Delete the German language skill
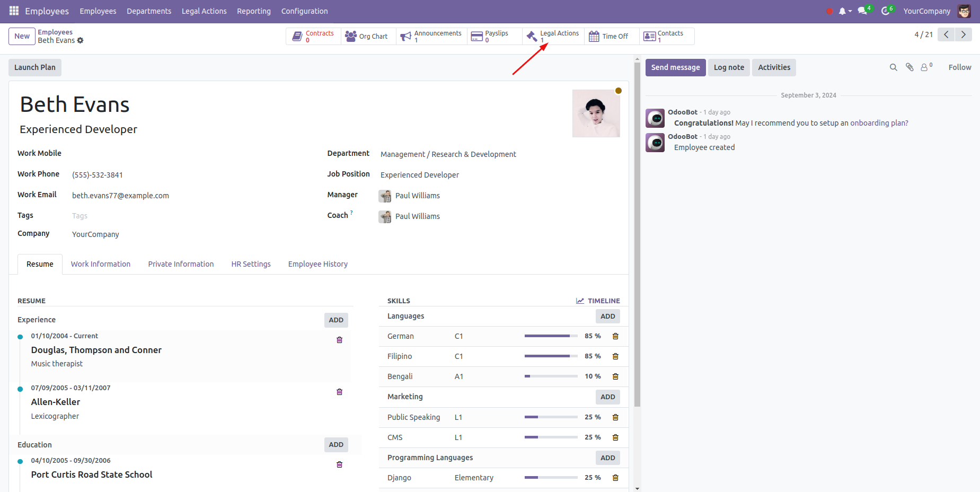 (x=615, y=336)
